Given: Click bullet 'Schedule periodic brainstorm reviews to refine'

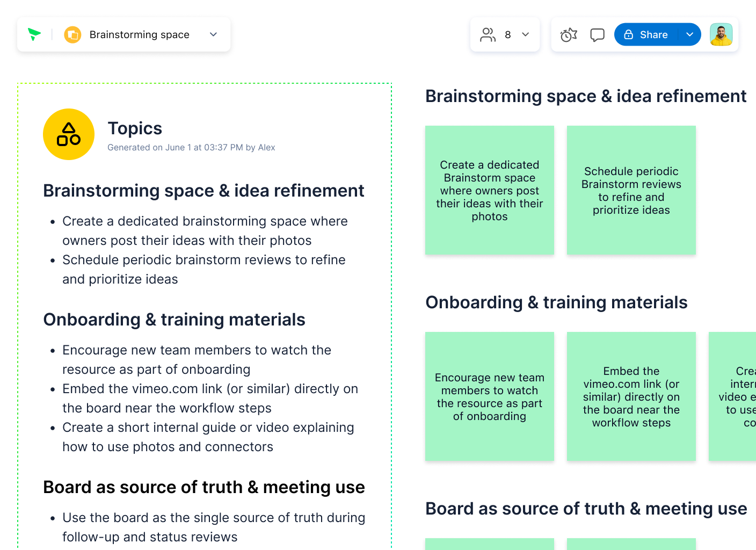Looking at the screenshot, I should tap(204, 270).
